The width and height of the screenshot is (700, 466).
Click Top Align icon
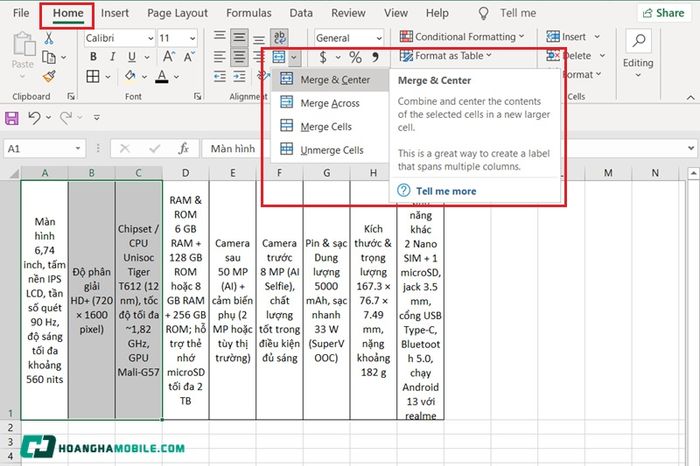219,37
